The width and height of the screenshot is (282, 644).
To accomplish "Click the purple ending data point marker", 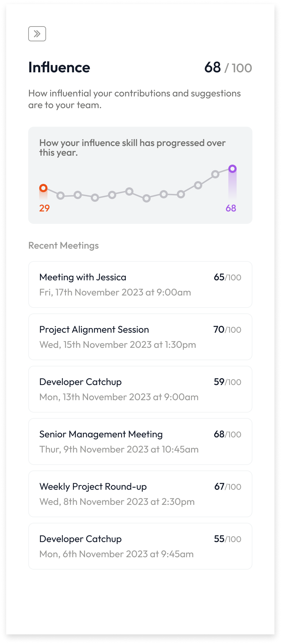I will tap(232, 169).
